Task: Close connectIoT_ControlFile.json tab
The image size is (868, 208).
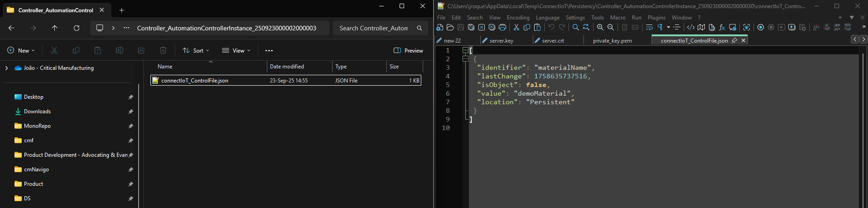Action: point(743,40)
